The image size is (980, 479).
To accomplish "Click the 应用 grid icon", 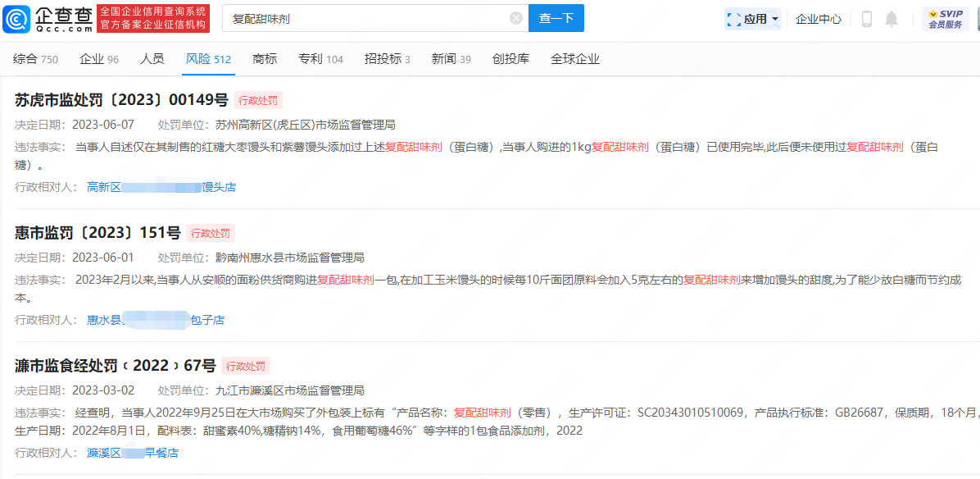I will tap(733, 19).
